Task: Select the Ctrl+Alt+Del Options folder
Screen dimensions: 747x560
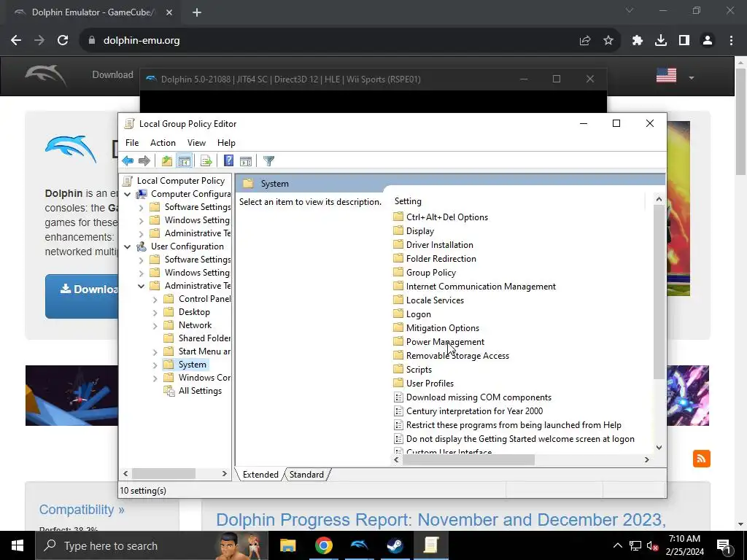Action: click(447, 217)
